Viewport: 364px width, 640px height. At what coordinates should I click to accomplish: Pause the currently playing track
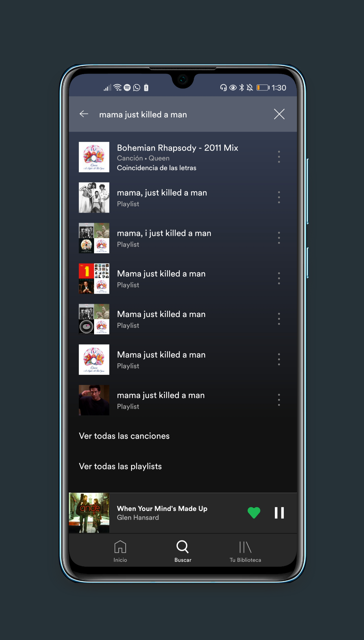pyautogui.click(x=279, y=513)
